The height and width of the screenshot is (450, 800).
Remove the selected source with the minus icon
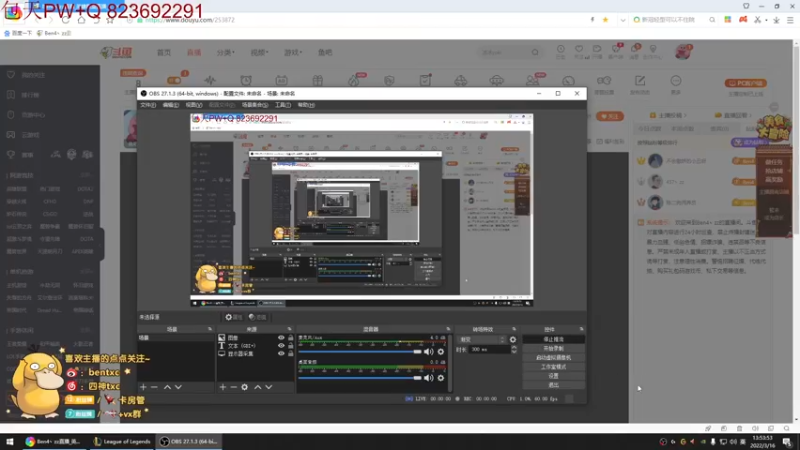click(233, 387)
